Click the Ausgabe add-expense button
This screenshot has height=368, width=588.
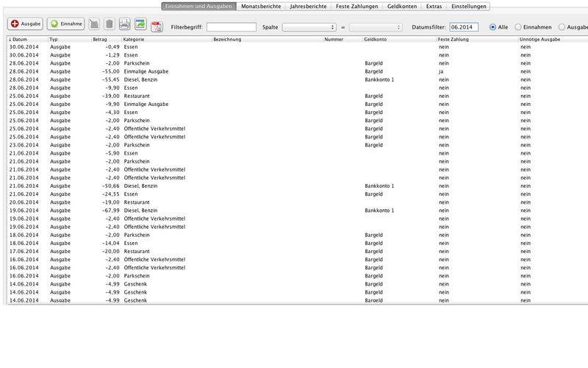point(26,24)
